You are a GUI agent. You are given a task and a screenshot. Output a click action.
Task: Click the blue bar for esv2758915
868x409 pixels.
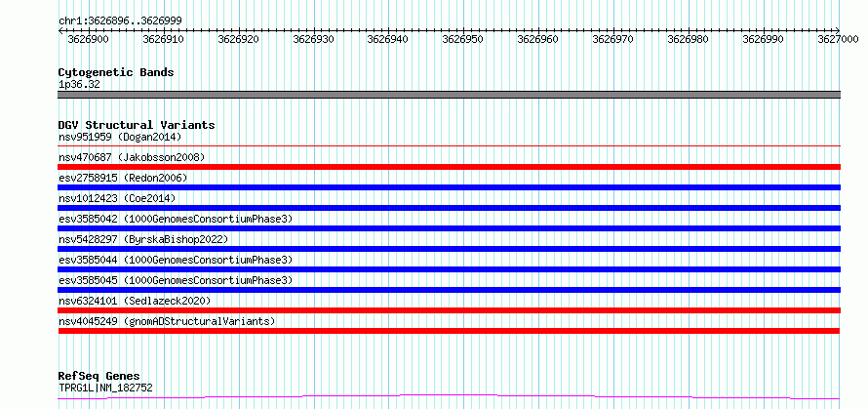449,187
